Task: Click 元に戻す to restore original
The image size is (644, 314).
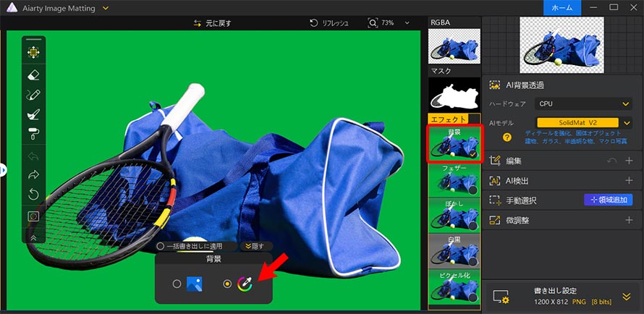Action: click(212, 23)
